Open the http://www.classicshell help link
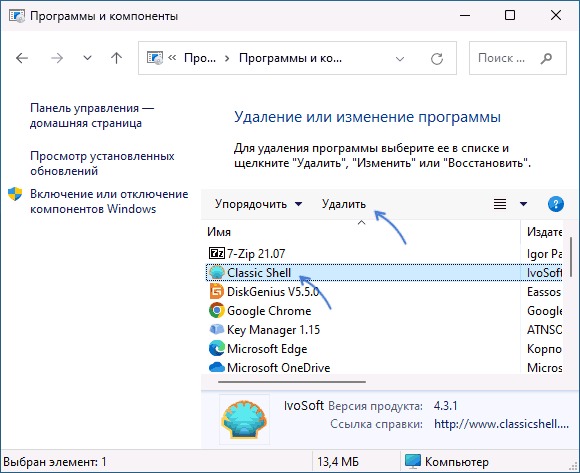The image size is (580, 473). click(502, 424)
